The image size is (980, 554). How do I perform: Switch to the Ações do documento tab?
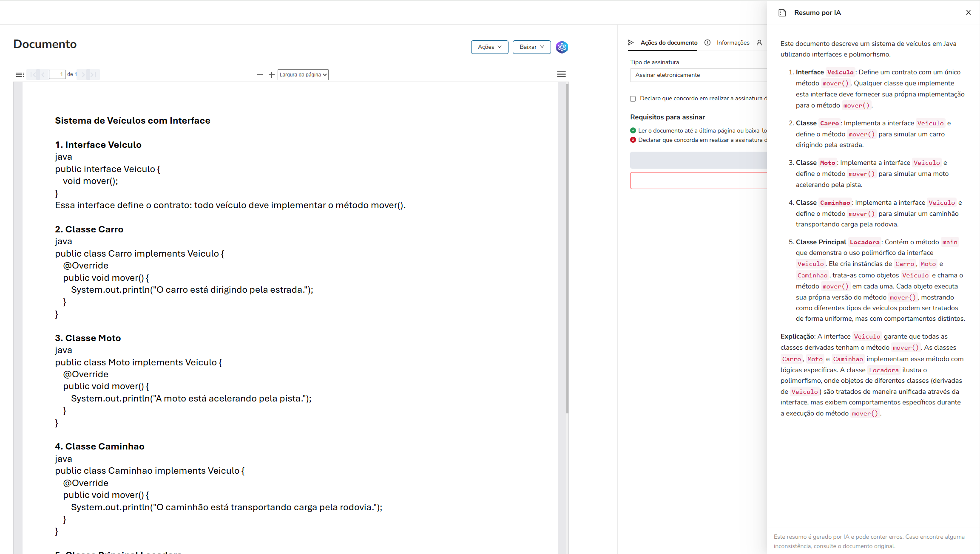[x=668, y=42]
